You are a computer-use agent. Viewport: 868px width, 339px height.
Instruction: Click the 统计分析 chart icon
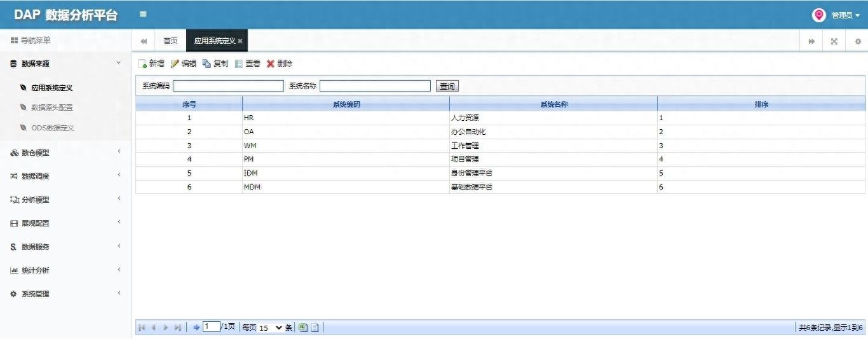(14, 270)
